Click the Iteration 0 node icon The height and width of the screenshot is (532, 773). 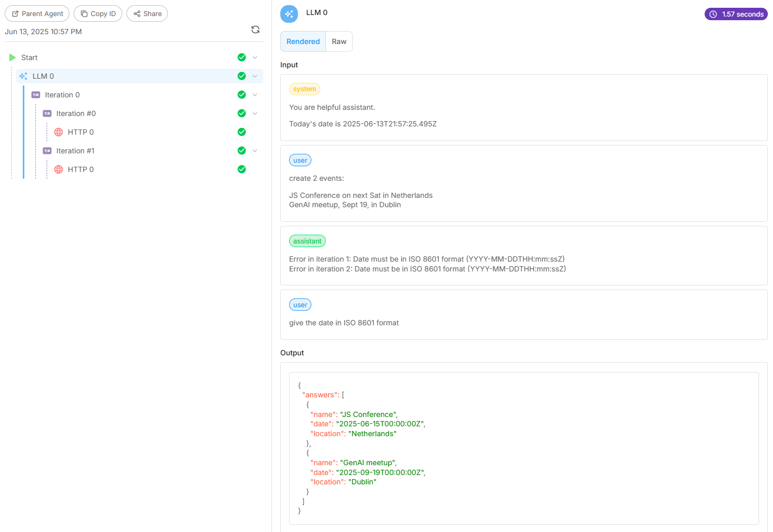pyautogui.click(x=36, y=95)
